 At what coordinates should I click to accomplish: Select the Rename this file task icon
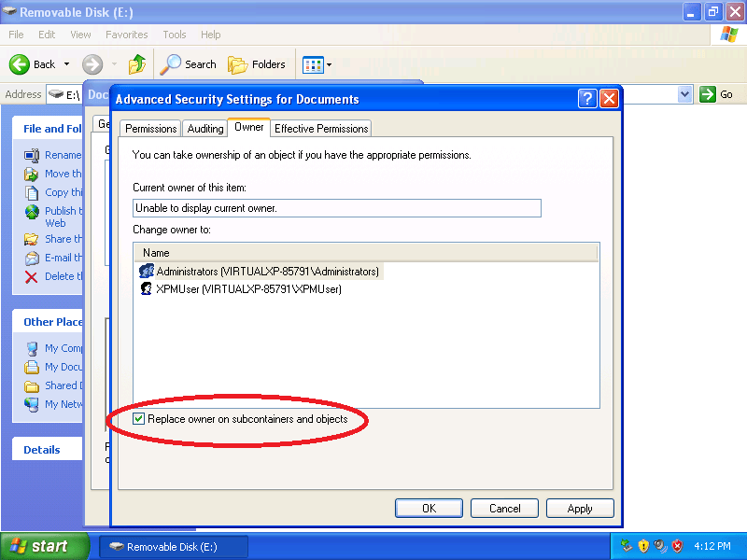pos(33,155)
